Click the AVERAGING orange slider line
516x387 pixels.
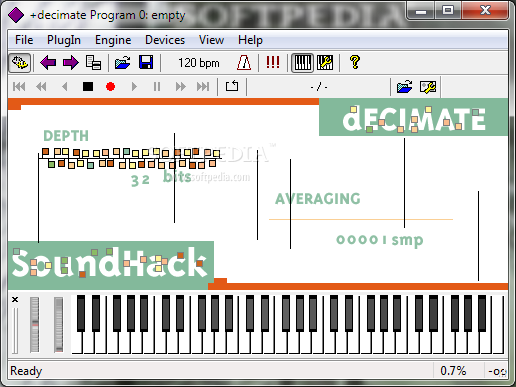(x=361, y=219)
